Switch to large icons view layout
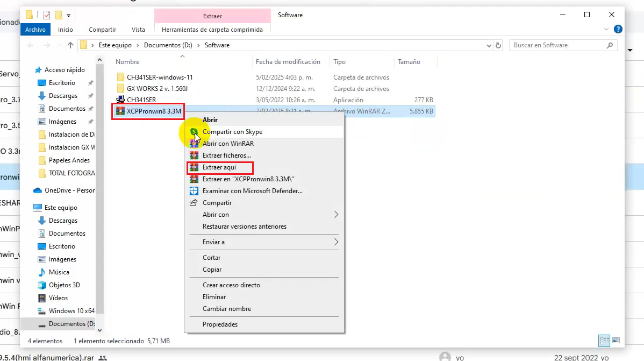Image resolution: width=644 pixels, height=361 pixels. 616,341
